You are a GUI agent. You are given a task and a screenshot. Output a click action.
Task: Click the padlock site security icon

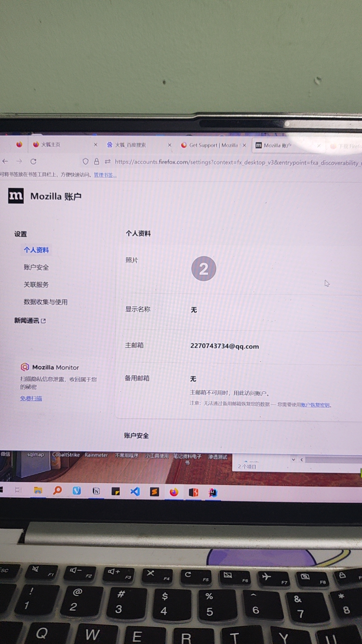[x=97, y=162]
